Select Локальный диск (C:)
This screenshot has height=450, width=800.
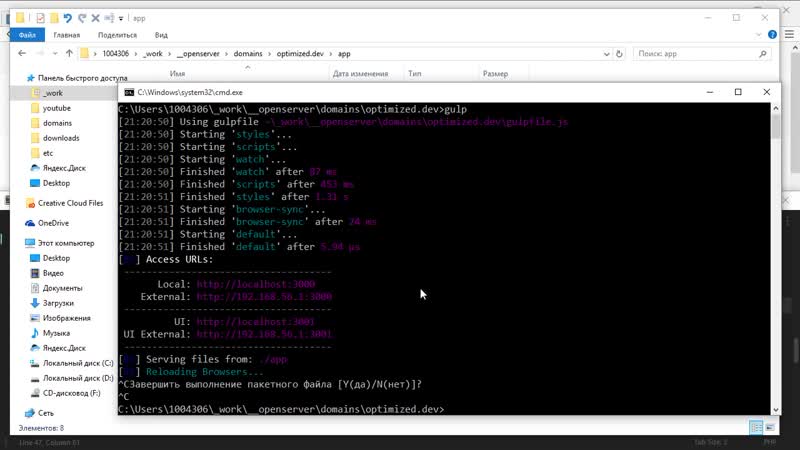[78, 363]
